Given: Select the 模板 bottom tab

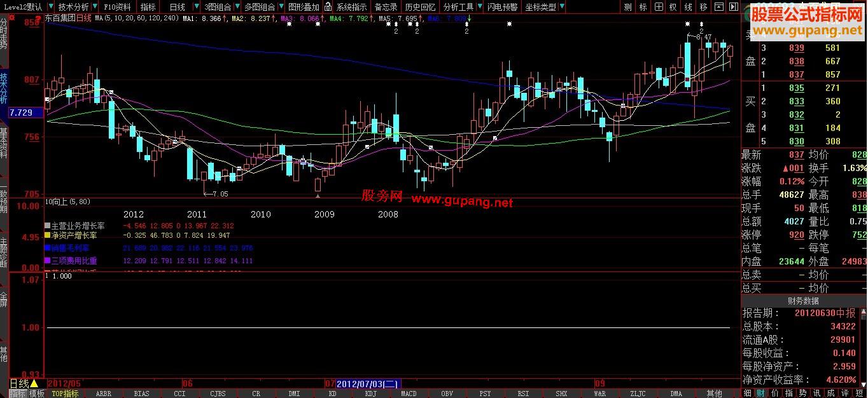Looking at the screenshot, I should coord(36,394).
